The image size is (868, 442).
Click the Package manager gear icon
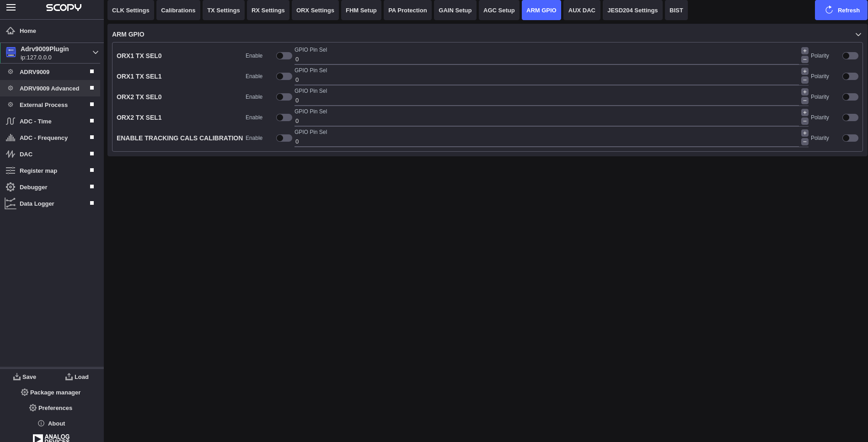25,392
